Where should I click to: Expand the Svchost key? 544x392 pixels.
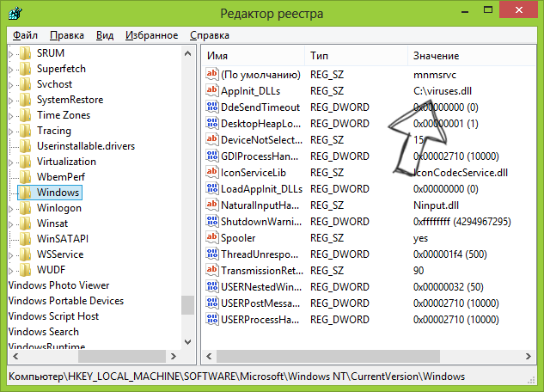point(11,85)
